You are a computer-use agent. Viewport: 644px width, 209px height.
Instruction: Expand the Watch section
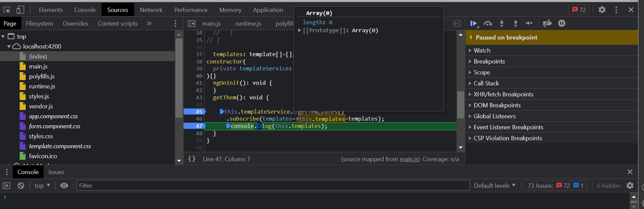pyautogui.click(x=551, y=50)
